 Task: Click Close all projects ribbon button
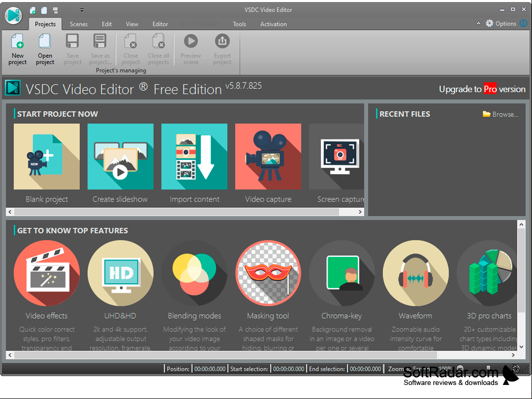[158, 49]
